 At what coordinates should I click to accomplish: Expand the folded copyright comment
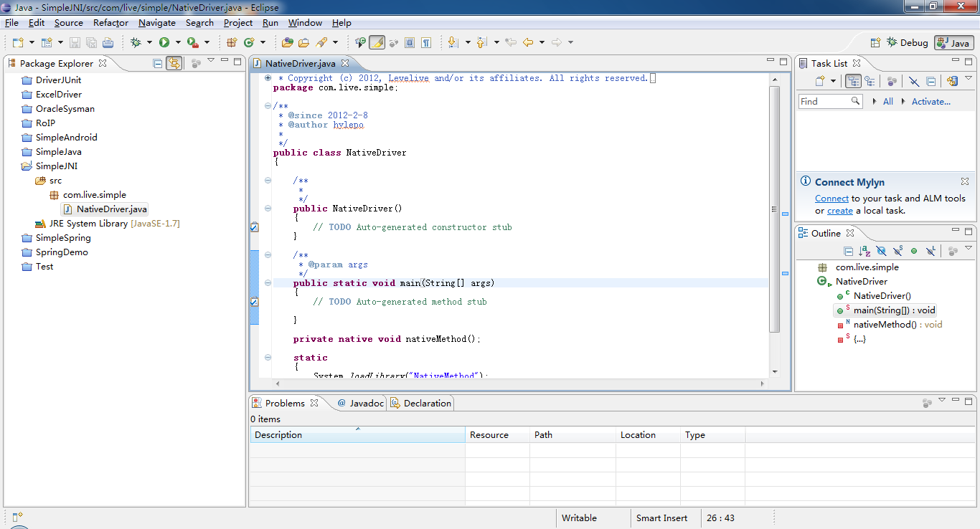click(x=268, y=78)
